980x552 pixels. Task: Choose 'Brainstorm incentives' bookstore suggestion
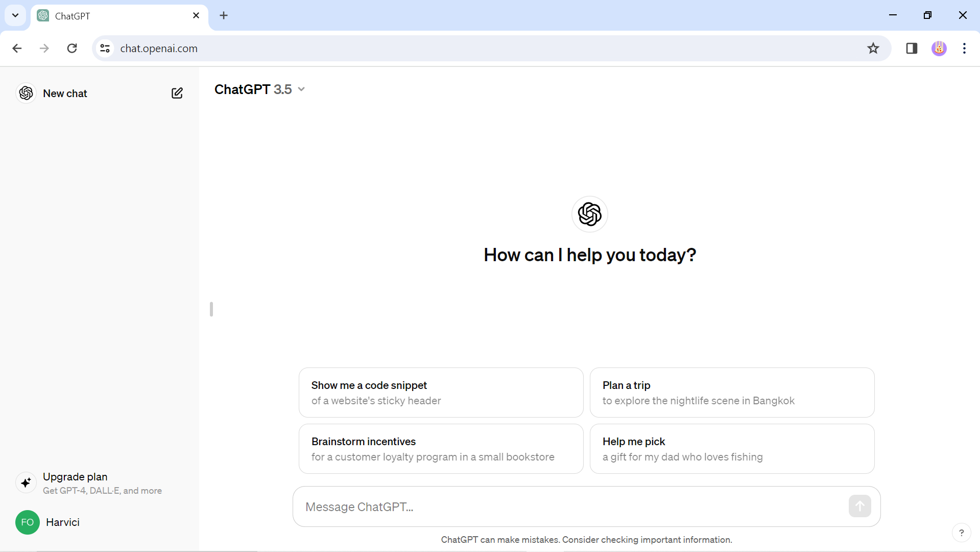441,449
